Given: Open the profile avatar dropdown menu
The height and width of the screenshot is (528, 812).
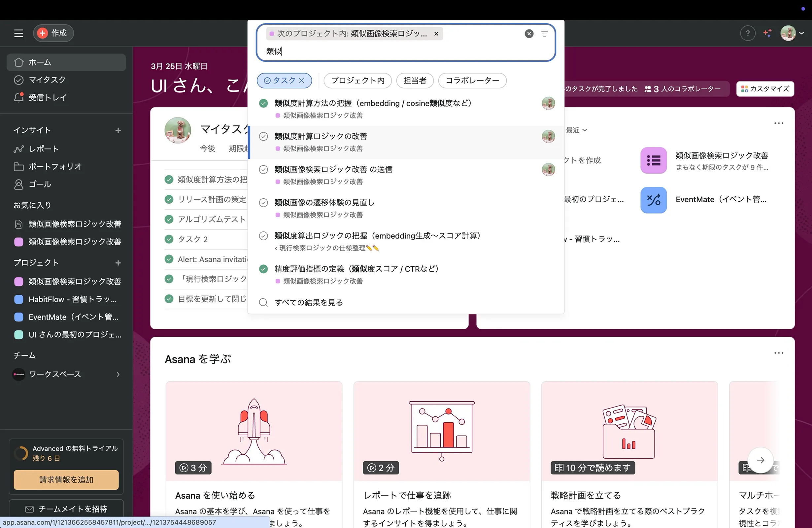Looking at the screenshot, I should pyautogui.click(x=792, y=33).
